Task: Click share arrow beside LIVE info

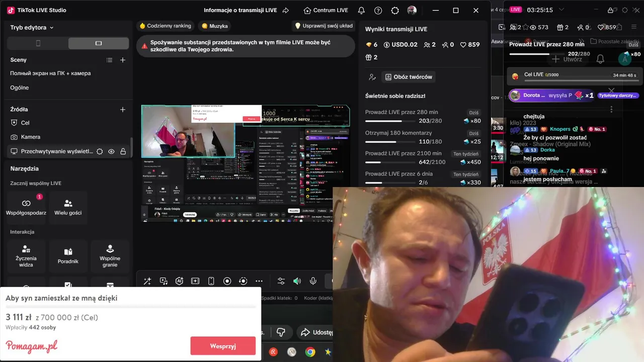Action: (x=286, y=10)
